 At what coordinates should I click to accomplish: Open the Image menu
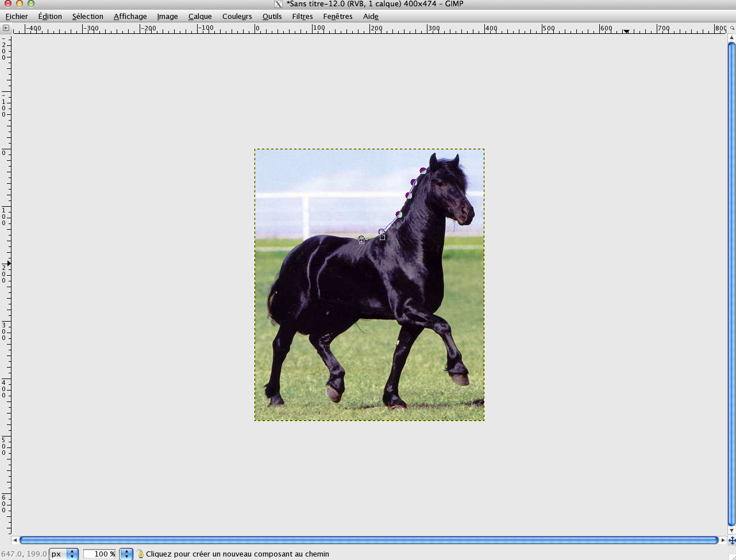167,16
